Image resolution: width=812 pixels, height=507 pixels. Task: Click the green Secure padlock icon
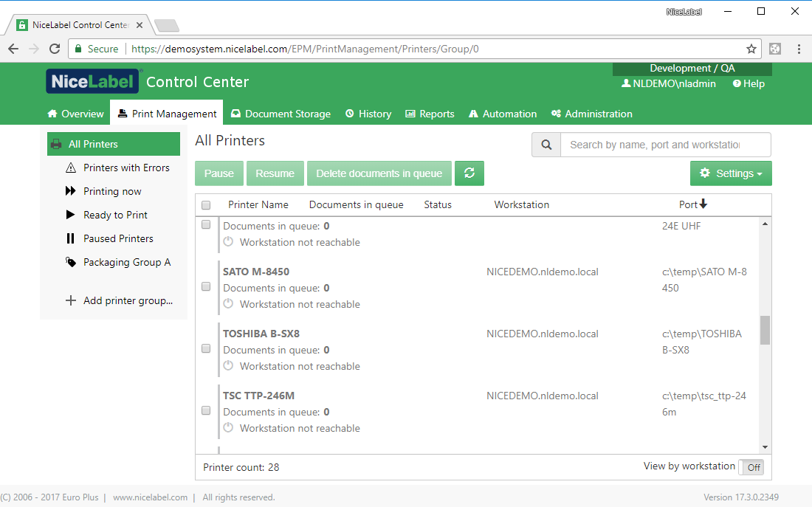point(78,49)
